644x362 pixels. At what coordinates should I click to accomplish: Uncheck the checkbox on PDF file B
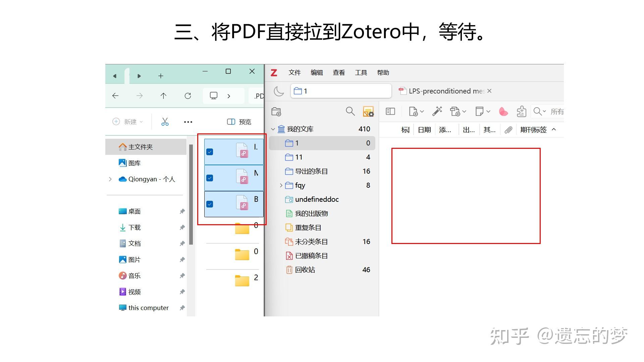(x=210, y=204)
